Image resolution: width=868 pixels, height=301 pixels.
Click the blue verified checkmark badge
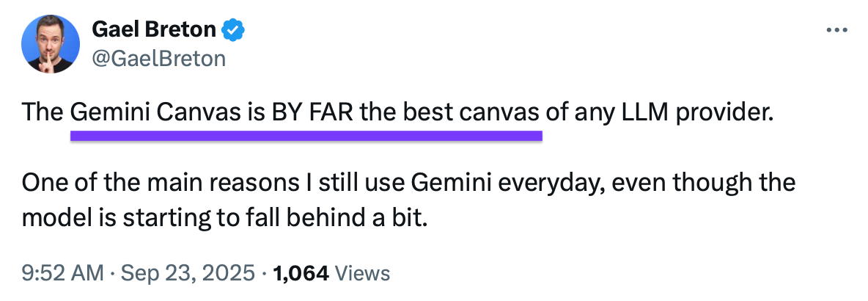[234, 31]
